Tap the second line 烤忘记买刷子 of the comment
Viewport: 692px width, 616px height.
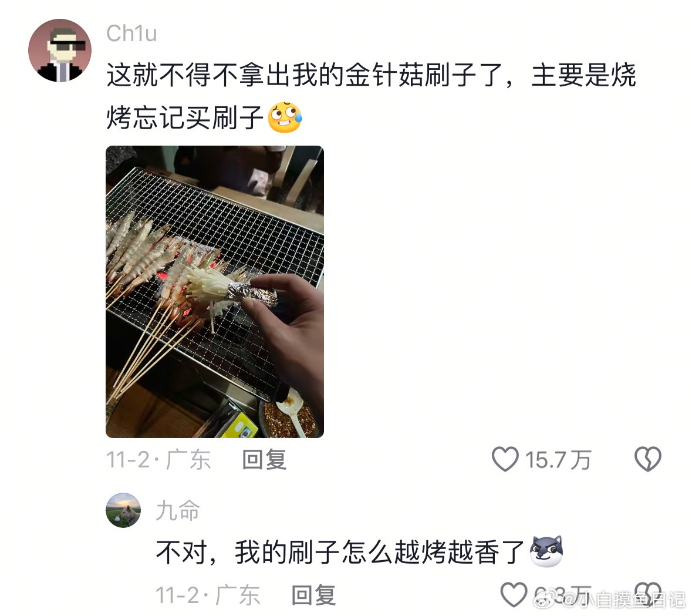185,117
